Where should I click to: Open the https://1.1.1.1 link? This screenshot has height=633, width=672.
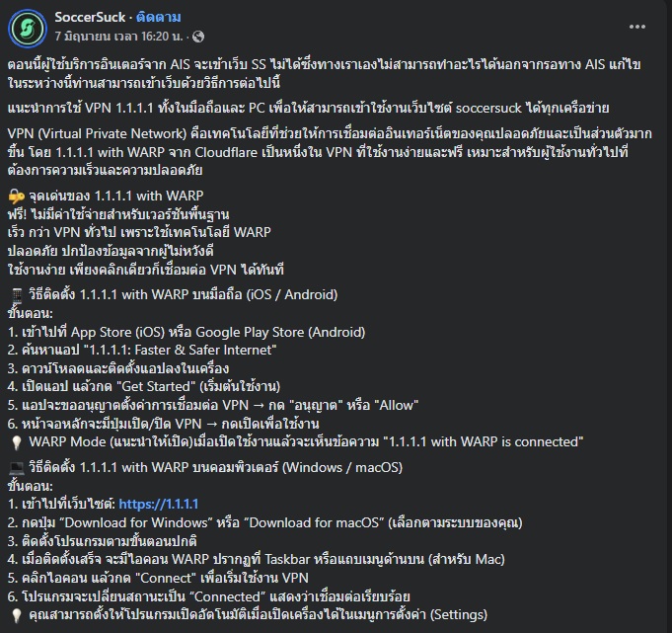tap(159, 504)
